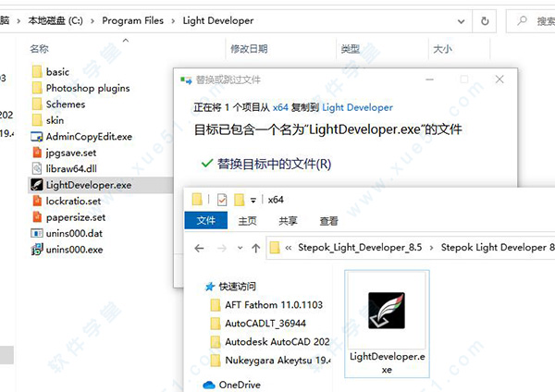Open the recent locations dropdown in x64 window
The image size is (555, 392).
240,248
